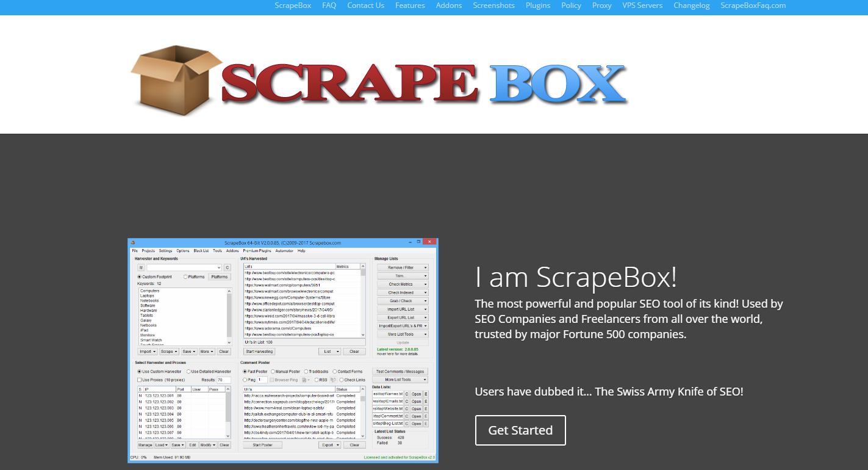Image resolution: width=868 pixels, height=470 pixels.
Task: Open the Grab / Check dropdown
Action: [403, 301]
